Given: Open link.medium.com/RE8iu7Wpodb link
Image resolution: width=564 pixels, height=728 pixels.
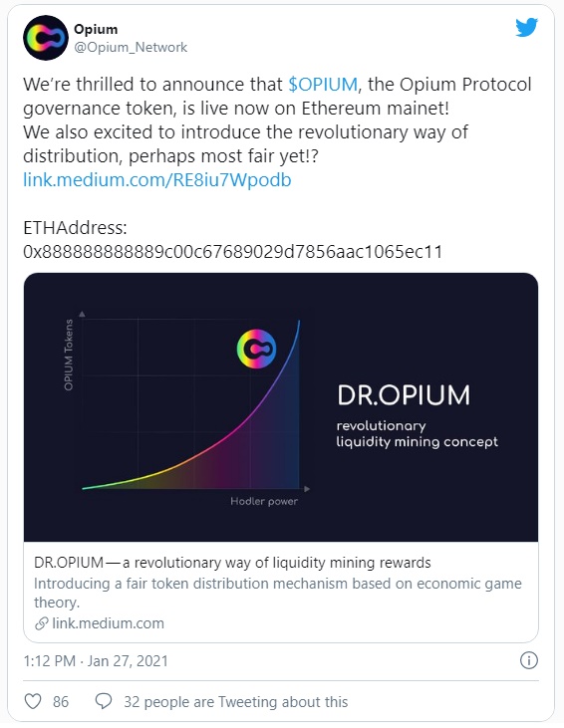Looking at the screenshot, I should (157, 180).
